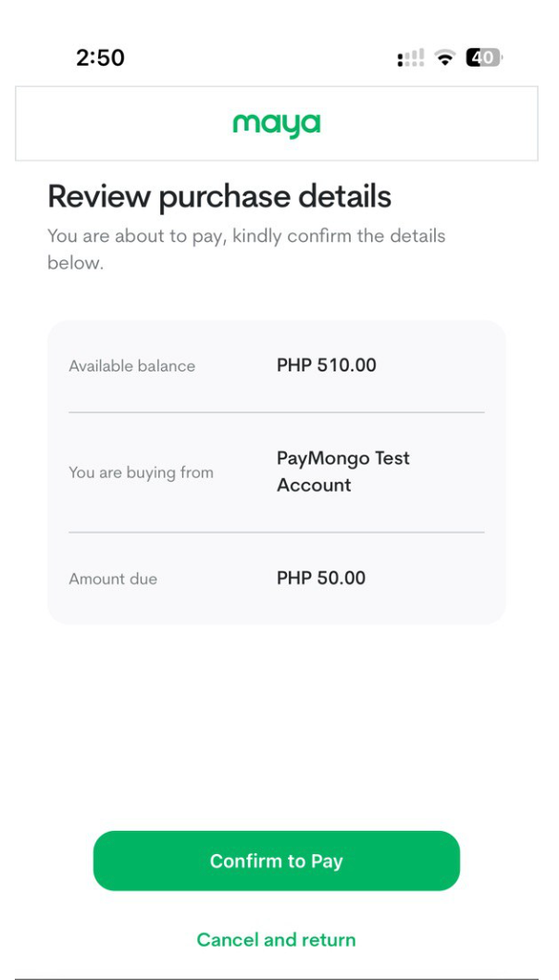The width and height of the screenshot is (559, 980).
Task: Tap the battery level indicator
Action: (484, 58)
